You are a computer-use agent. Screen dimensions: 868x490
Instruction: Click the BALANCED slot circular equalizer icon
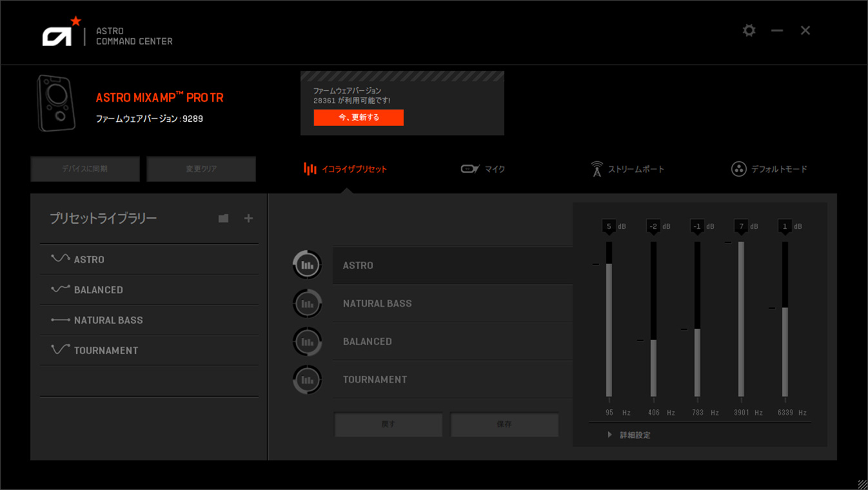307,341
